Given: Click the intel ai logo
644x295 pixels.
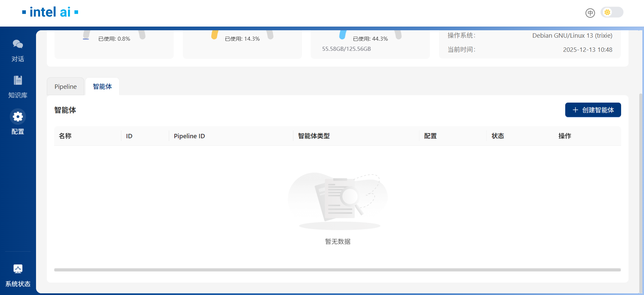Looking at the screenshot, I should click(50, 12).
